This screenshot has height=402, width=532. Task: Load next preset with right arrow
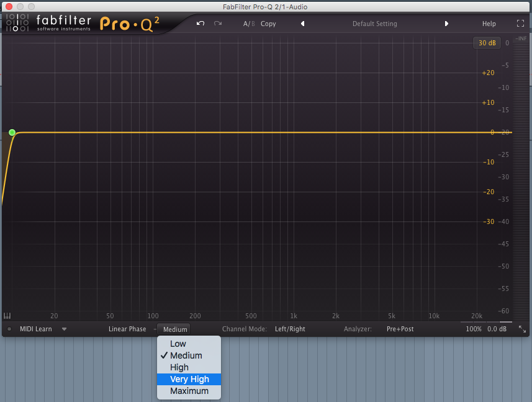(x=446, y=24)
